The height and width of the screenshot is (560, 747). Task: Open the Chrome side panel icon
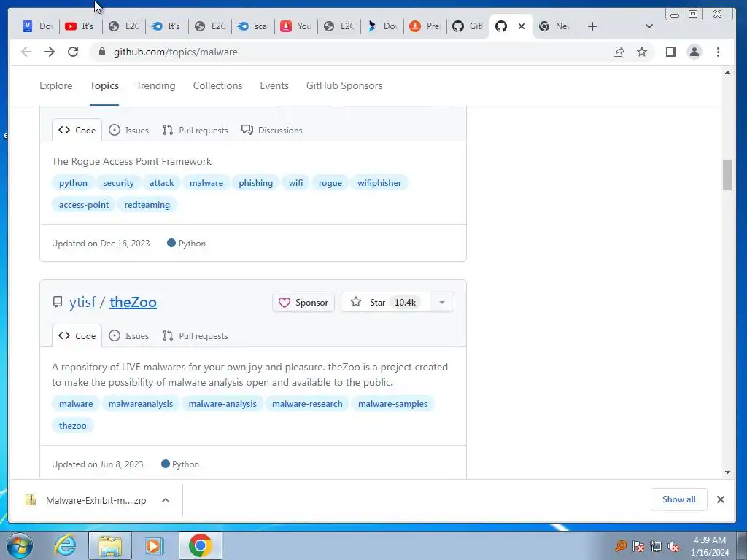[x=671, y=52]
